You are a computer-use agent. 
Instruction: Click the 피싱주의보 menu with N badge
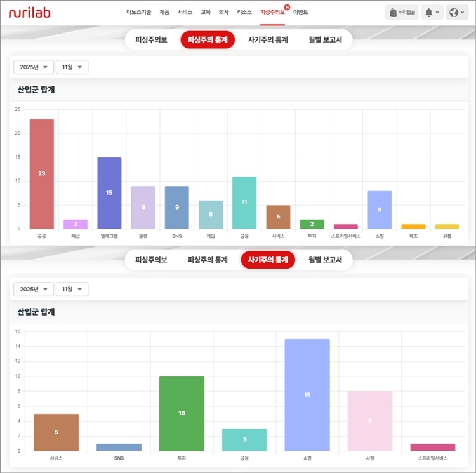(273, 12)
